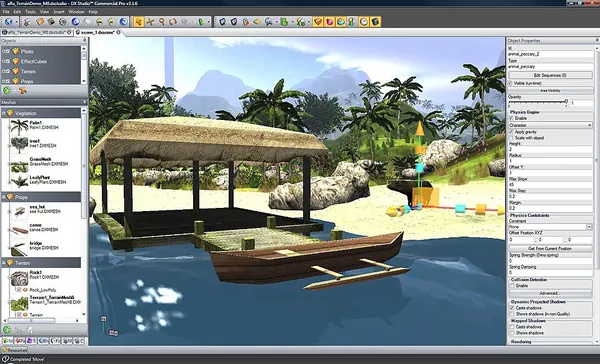600x364 pixels.
Task: Click the globe icon at toolbar start
Action: click(8, 22)
